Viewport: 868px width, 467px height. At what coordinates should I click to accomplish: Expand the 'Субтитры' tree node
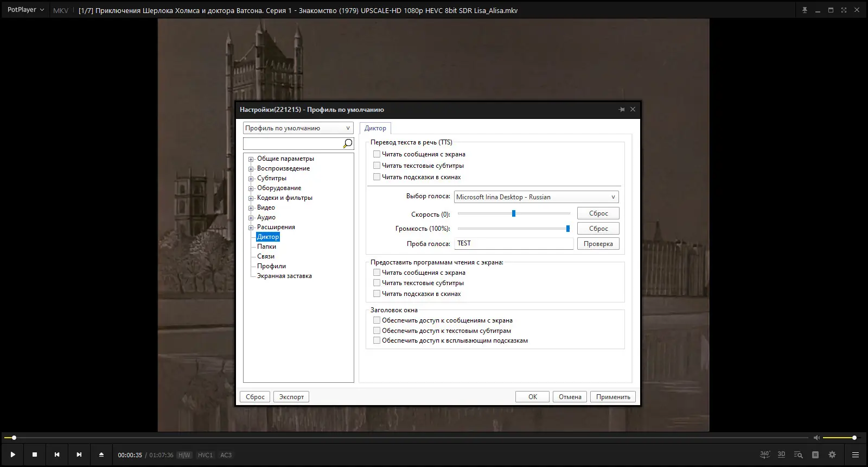(x=251, y=179)
